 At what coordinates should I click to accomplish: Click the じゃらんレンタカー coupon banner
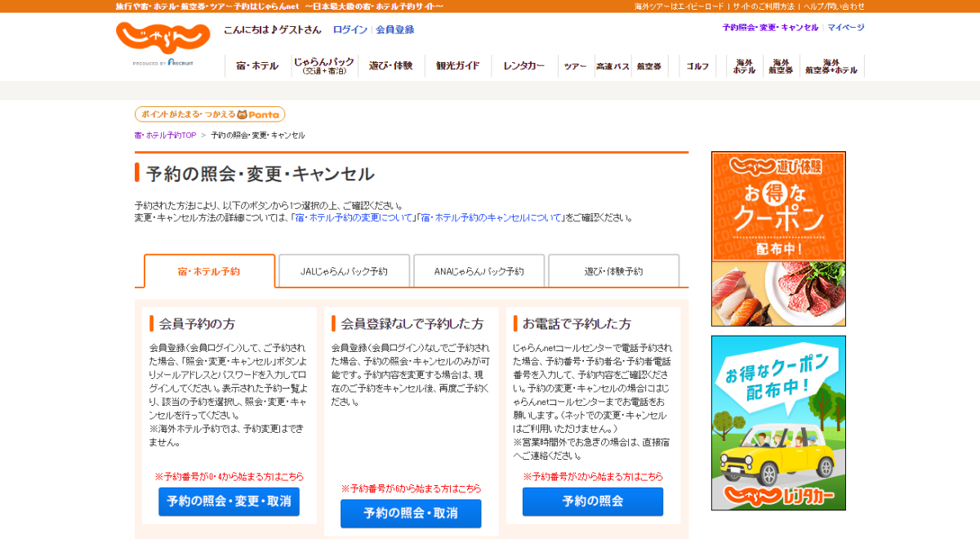click(x=778, y=423)
